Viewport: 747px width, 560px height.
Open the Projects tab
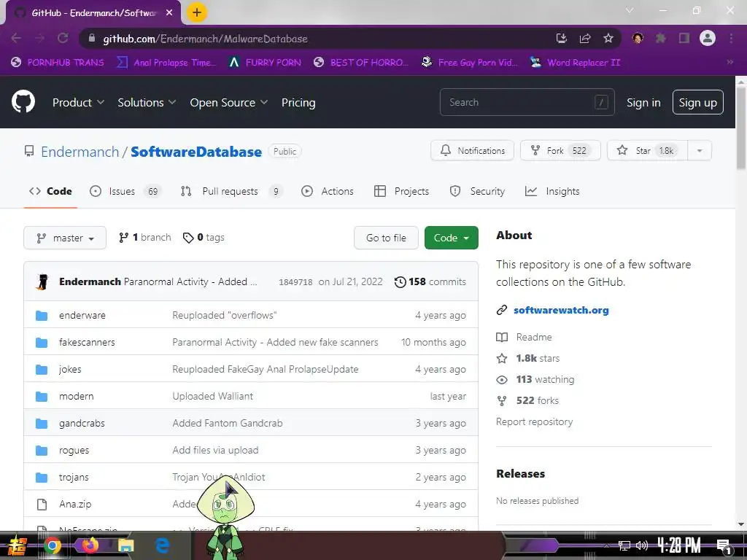point(402,191)
